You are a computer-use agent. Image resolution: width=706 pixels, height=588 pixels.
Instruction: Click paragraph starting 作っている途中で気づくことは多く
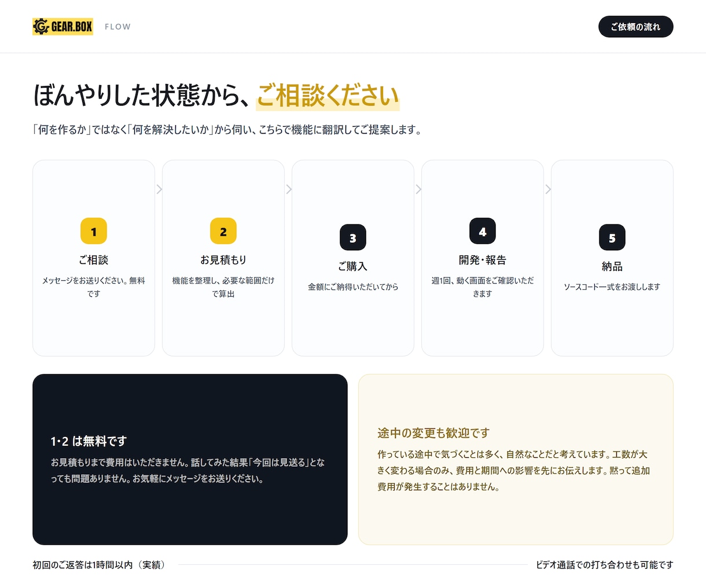click(x=513, y=471)
